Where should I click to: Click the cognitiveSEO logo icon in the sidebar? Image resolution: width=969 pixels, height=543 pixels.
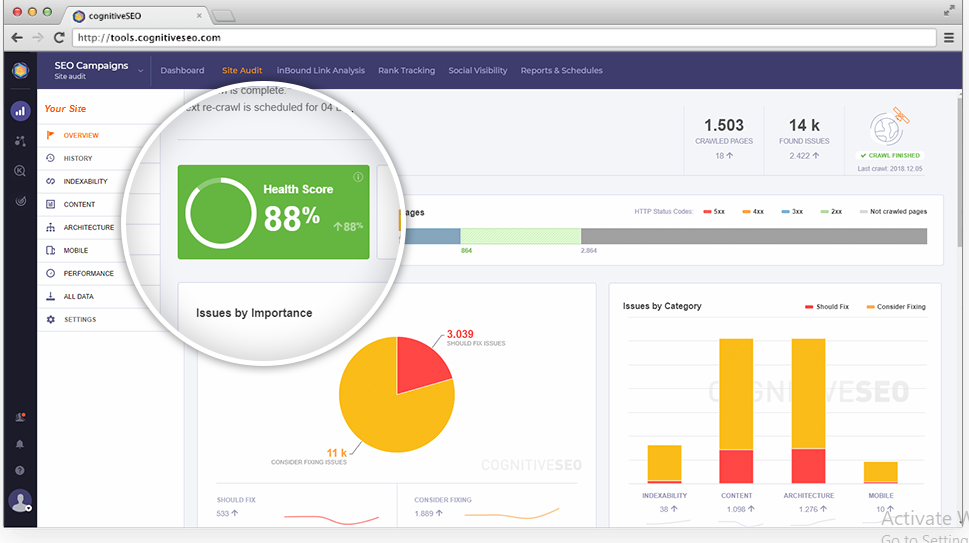pos(20,70)
